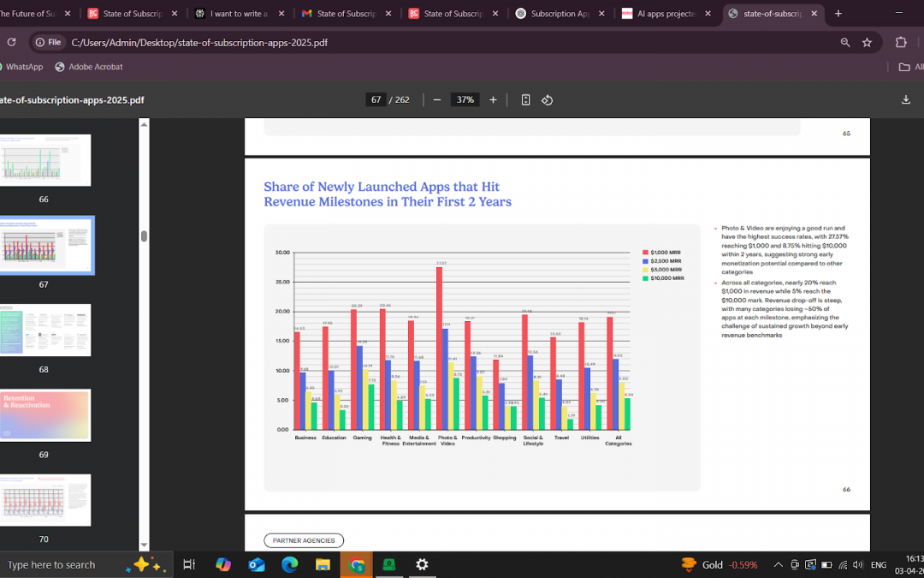924x578 pixels.
Task: Switch to the Gmail State of Subscription tab
Action: (345, 14)
